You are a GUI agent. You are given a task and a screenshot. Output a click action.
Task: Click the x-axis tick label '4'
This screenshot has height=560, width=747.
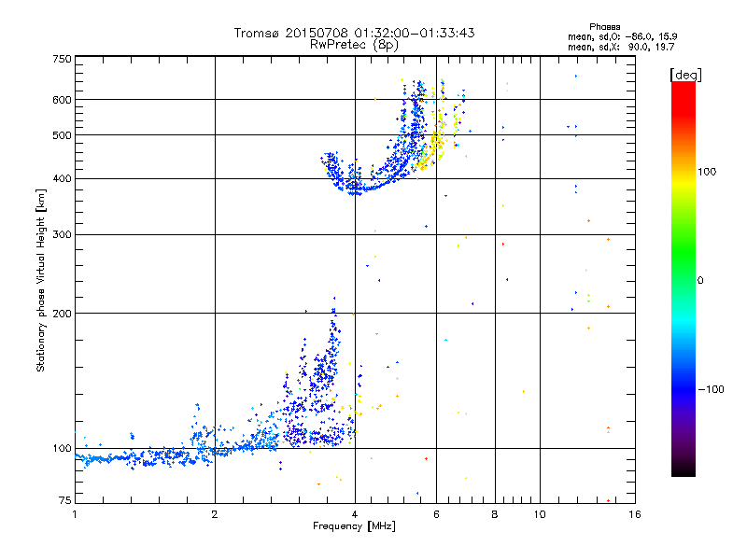355,514
